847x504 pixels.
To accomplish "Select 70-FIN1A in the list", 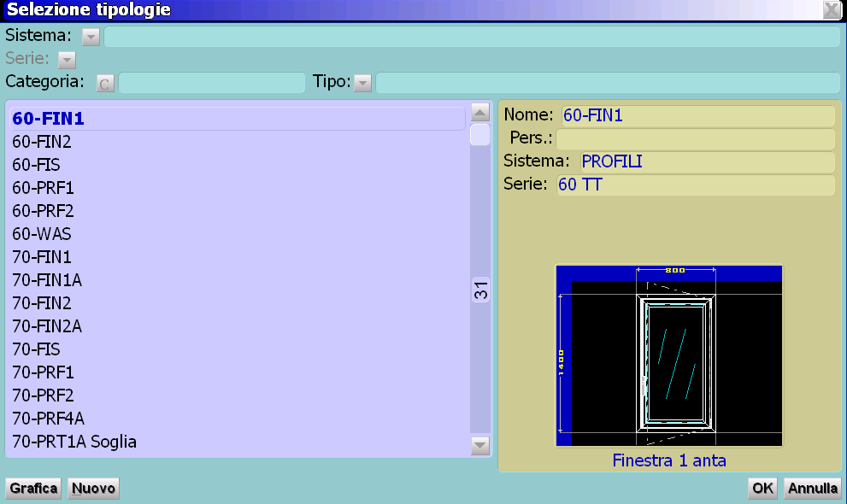I will [238, 280].
